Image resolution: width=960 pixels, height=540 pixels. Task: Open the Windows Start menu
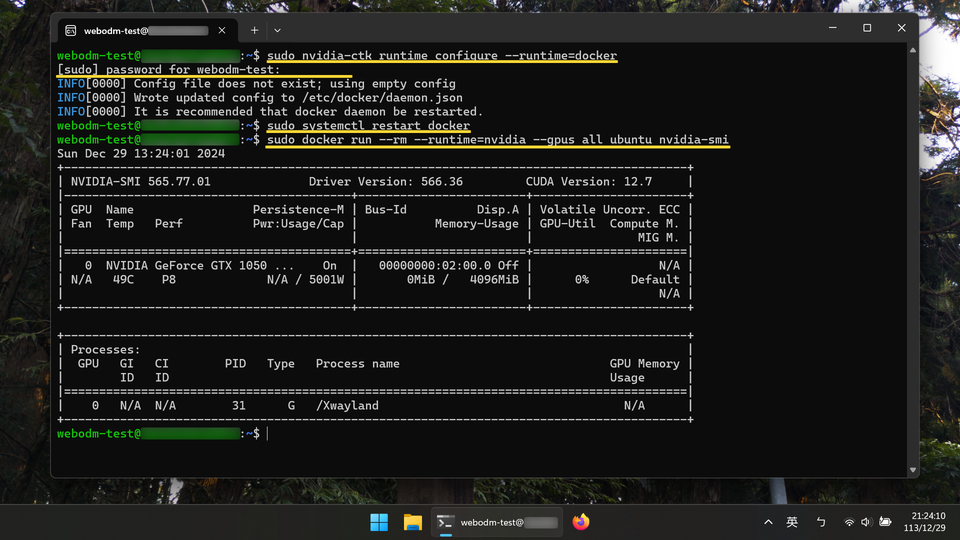[379, 522]
